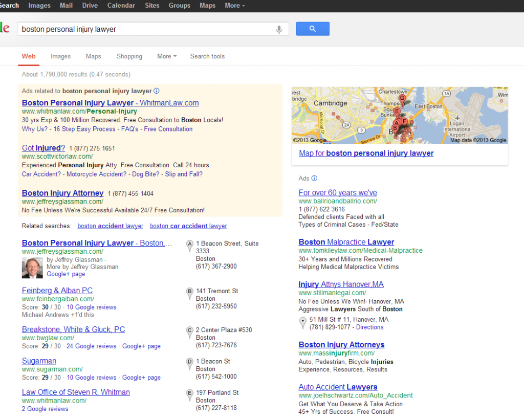Open Calendar in the top black bar
This screenshot has width=524, height=420.
coord(121,6)
